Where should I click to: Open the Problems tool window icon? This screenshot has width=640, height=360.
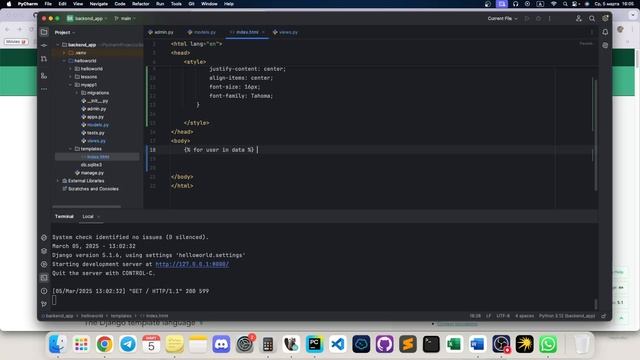(44, 291)
